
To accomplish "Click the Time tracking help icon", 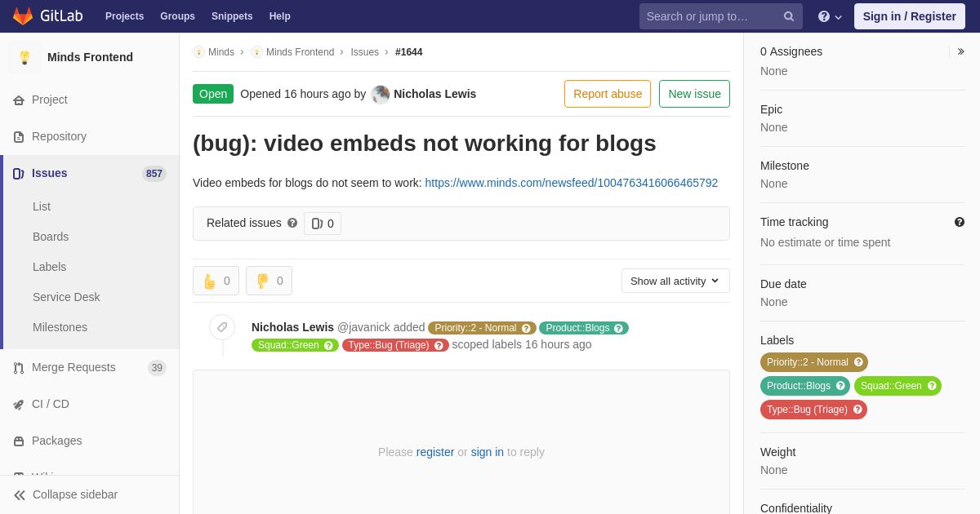I will tap(959, 222).
